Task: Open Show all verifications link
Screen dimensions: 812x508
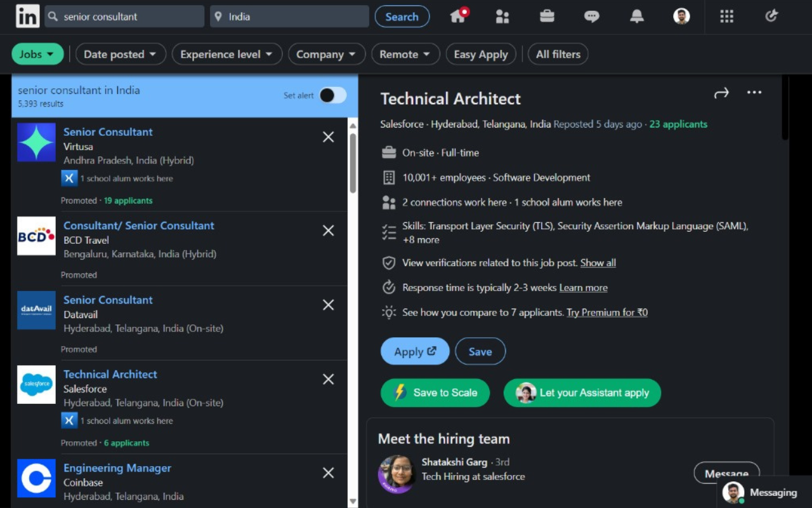Action: (598, 263)
